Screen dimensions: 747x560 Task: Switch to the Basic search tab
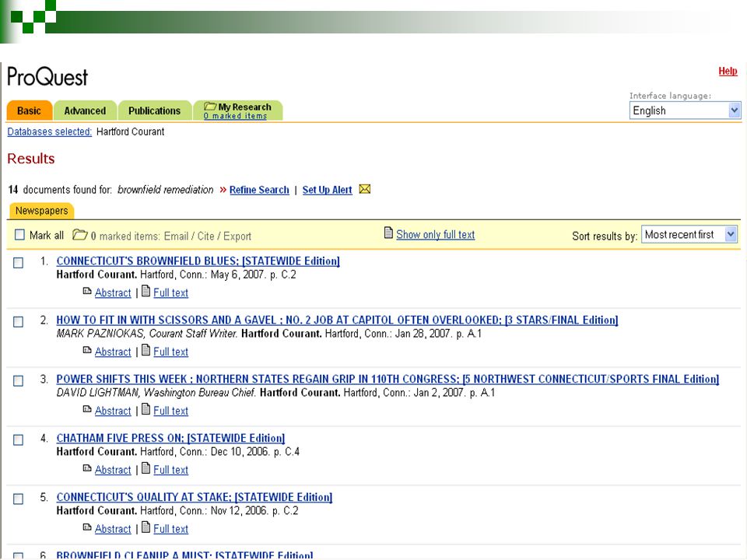(29, 110)
